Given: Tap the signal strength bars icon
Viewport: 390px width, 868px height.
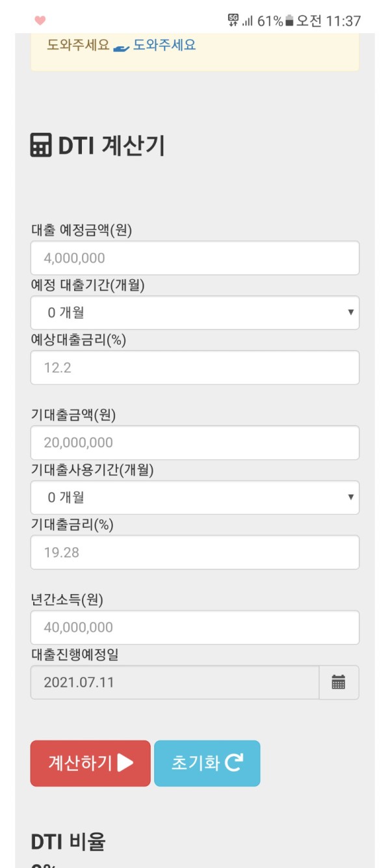Looking at the screenshot, I should tap(247, 21).
